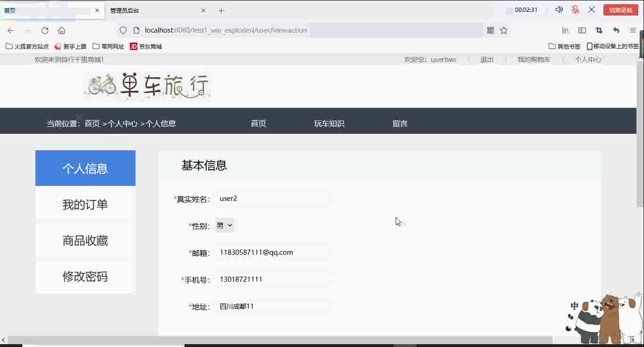Click 个人中心 in the breadcrumb path
This screenshot has height=347, width=644.
tap(123, 123)
